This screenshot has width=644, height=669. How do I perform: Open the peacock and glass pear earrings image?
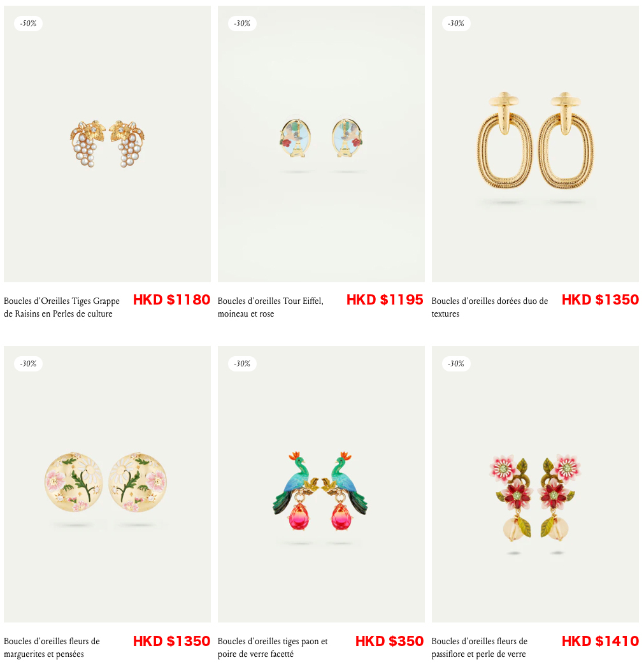click(321, 484)
